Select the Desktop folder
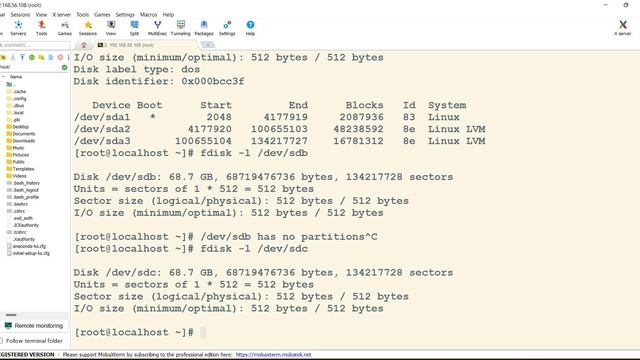 tap(18, 127)
